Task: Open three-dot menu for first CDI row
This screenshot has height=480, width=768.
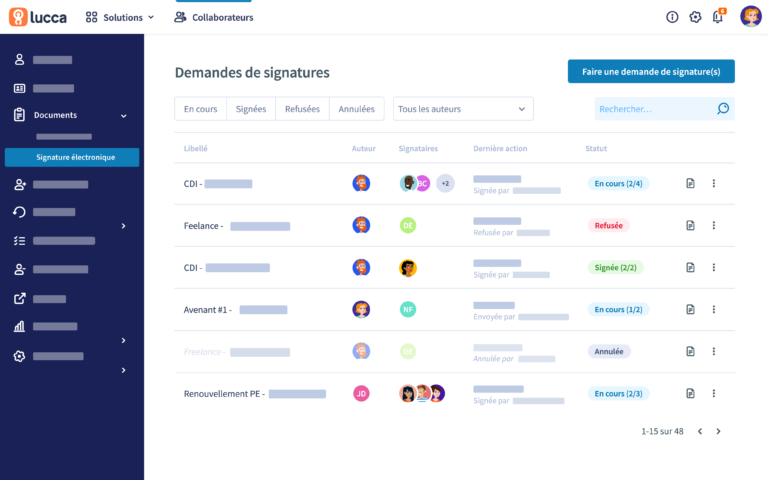Action: [x=714, y=184]
